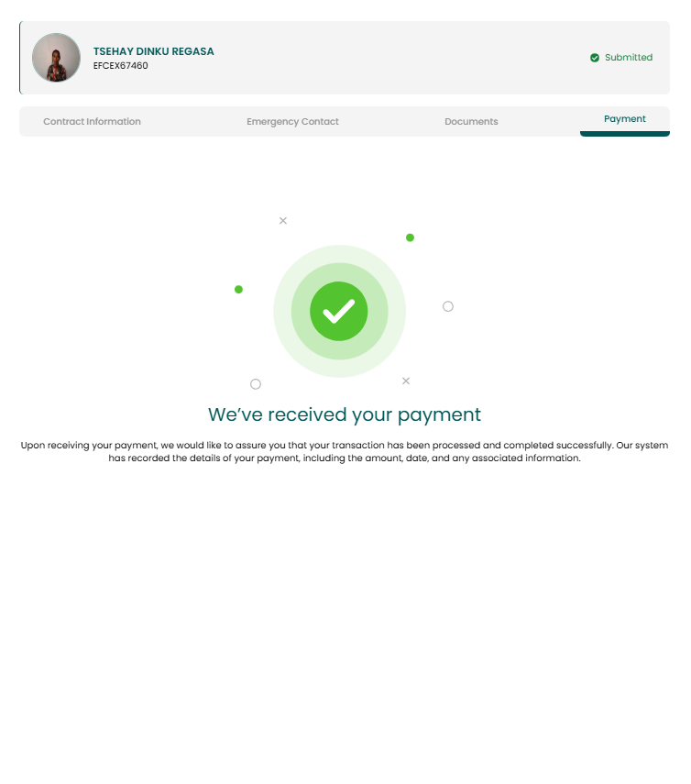This screenshot has width=691, height=784.
Task: Click the small x mark below the checkmark
Action: point(406,381)
